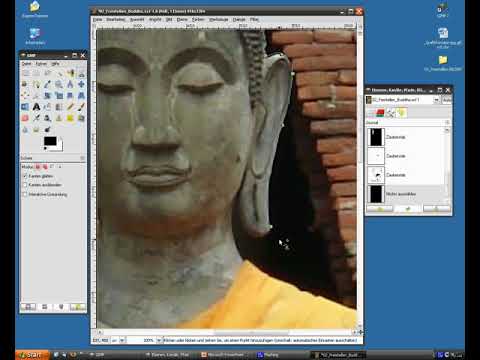Click the Auto button in Layers dock

(x=447, y=100)
